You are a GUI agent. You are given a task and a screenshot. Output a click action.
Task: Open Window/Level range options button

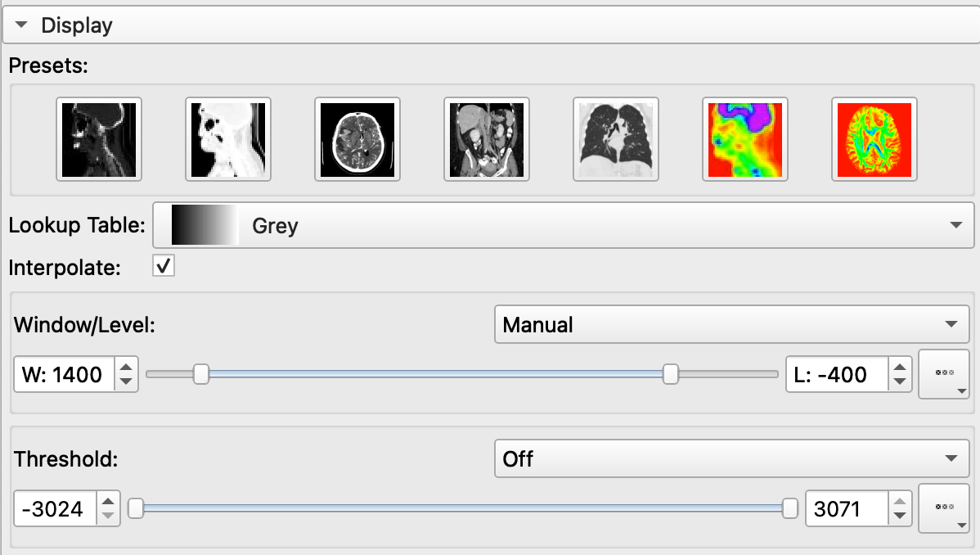[944, 375]
